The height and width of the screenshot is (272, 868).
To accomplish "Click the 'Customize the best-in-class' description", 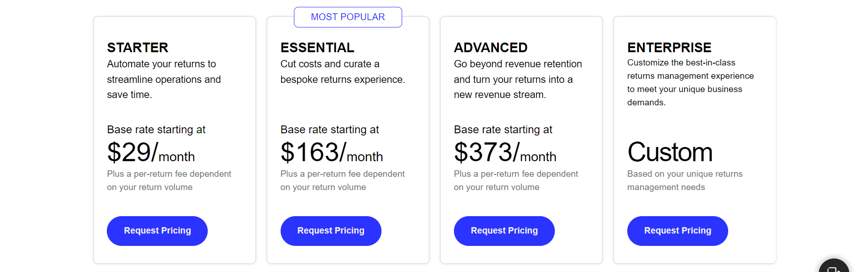I will [x=690, y=82].
